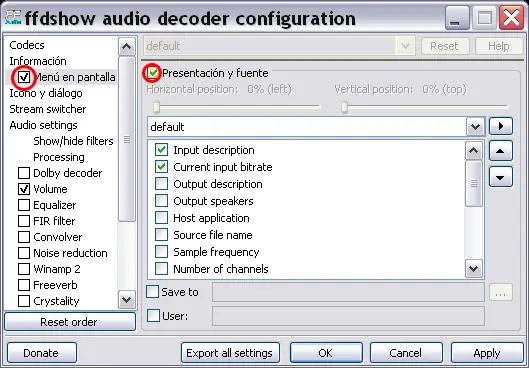This screenshot has height=368, width=529.
Task: Confirm with the OK button
Action: pyautogui.click(x=326, y=353)
